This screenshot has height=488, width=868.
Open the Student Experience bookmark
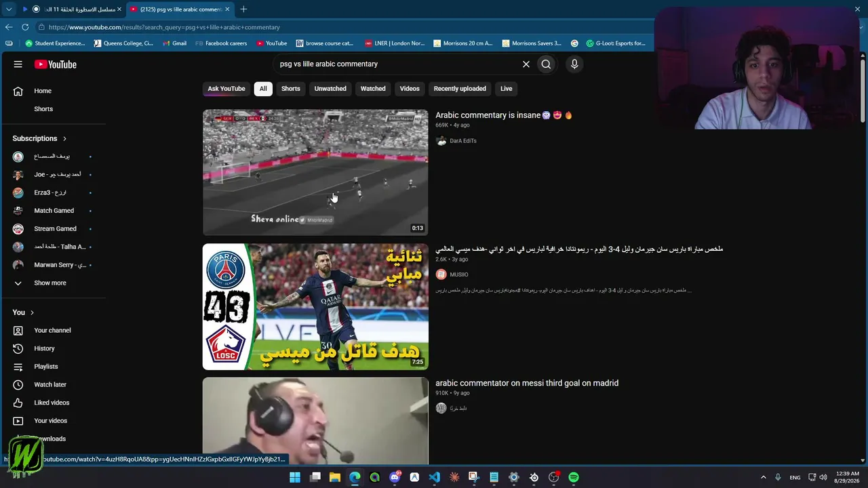point(55,43)
